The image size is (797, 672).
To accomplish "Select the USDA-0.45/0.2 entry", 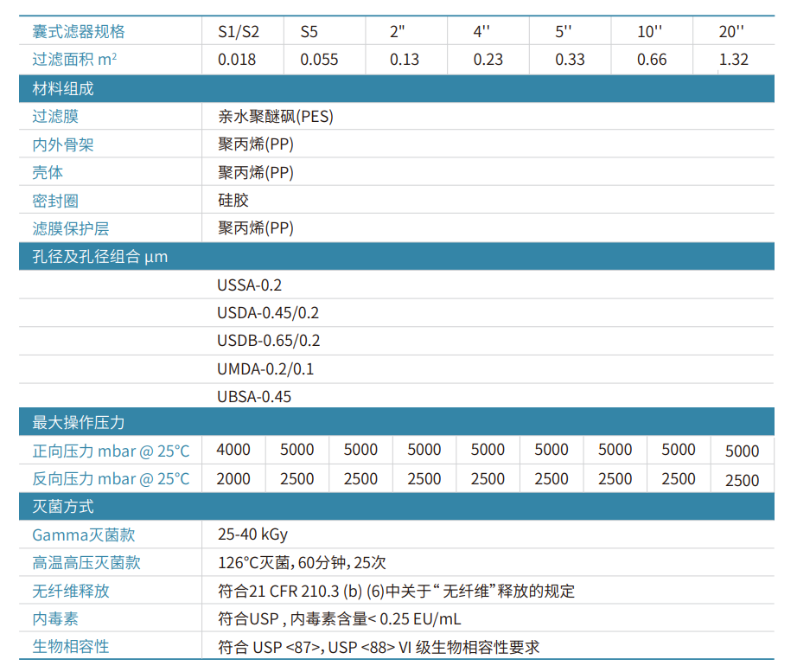I will pyautogui.click(x=268, y=312).
